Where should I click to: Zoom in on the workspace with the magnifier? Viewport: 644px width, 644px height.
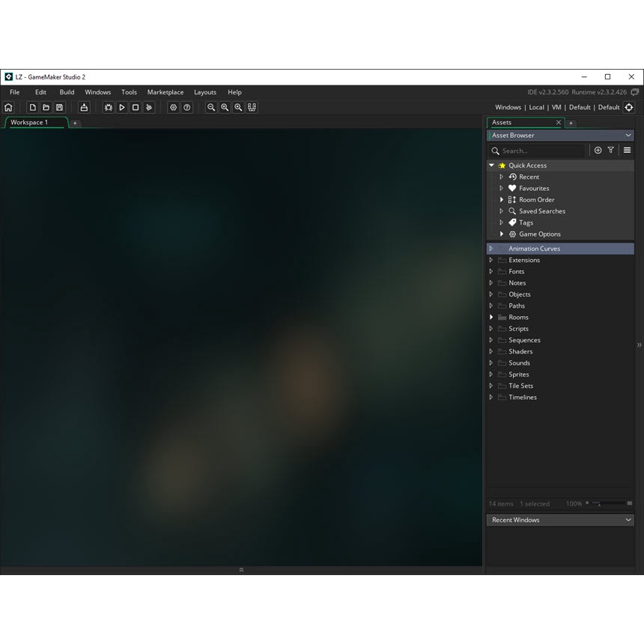coord(238,107)
